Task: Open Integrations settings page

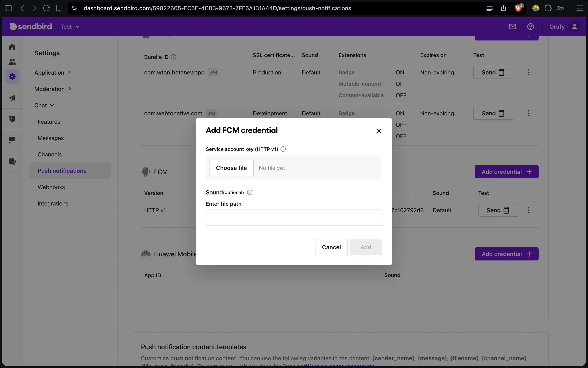Action: tap(53, 203)
